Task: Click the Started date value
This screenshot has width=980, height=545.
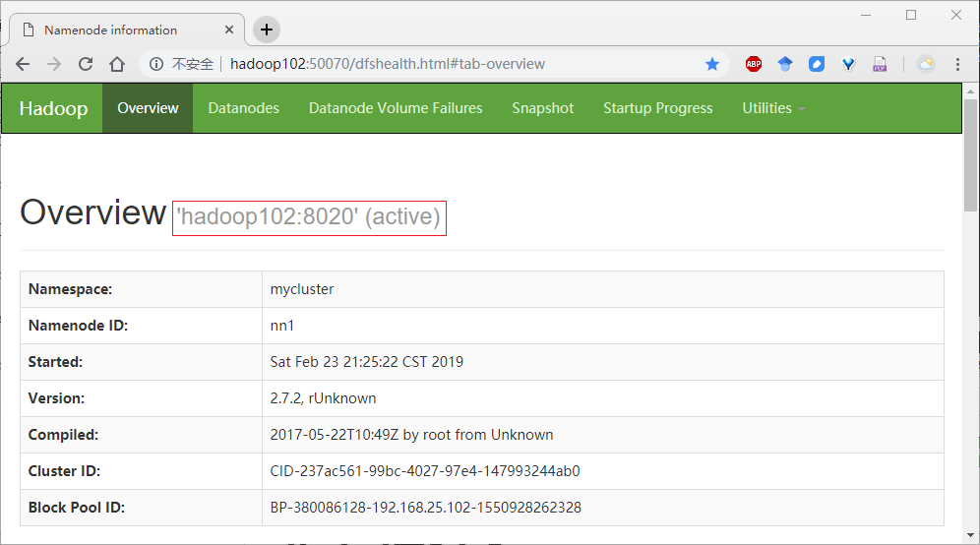Action: [366, 362]
